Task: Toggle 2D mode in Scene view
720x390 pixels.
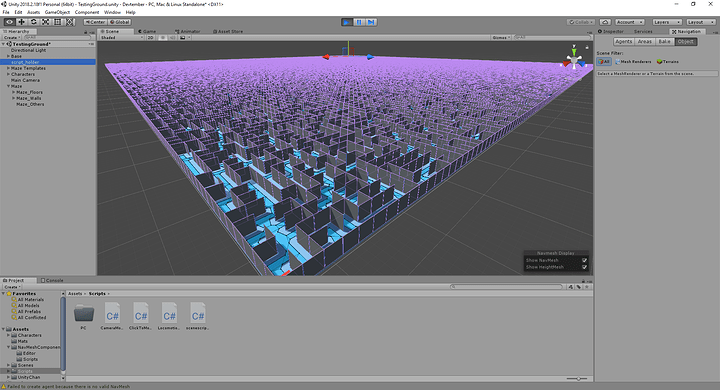Action: (150, 38)
